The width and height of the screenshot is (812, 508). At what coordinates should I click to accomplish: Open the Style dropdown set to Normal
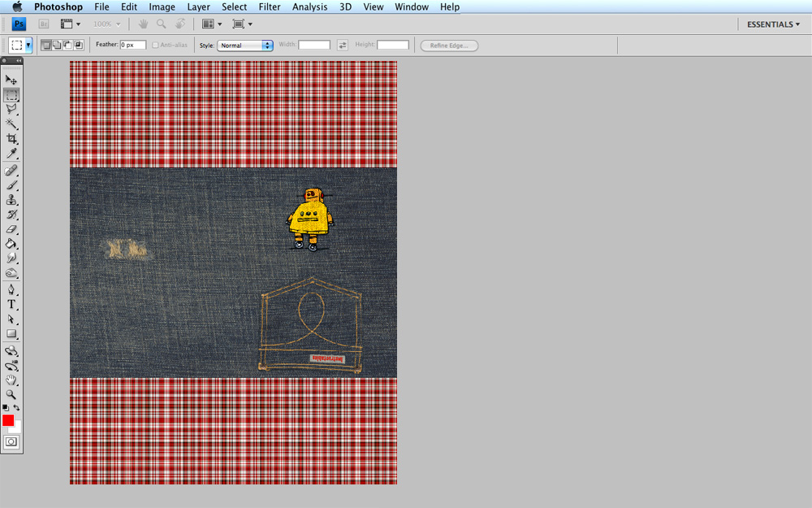pos(245,46)
